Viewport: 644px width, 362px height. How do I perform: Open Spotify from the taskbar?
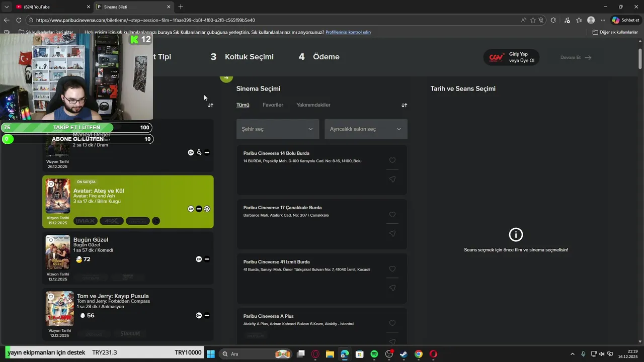374,354
